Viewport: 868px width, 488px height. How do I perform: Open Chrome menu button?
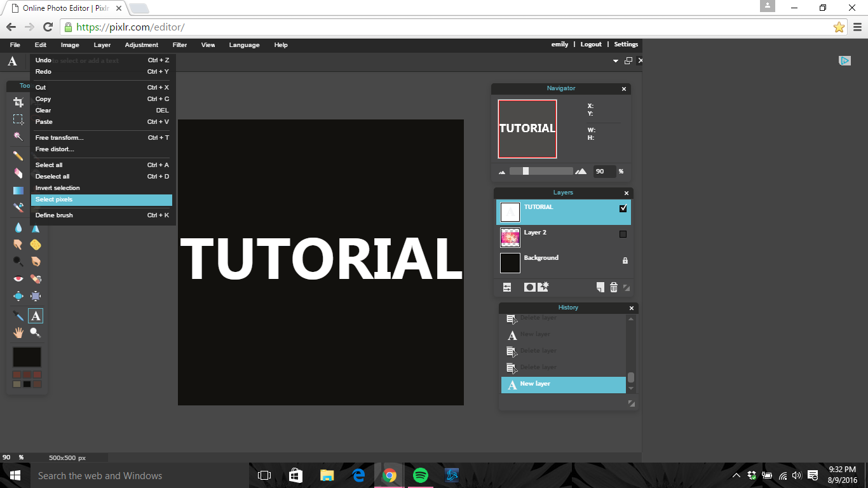tap(857, 27)
